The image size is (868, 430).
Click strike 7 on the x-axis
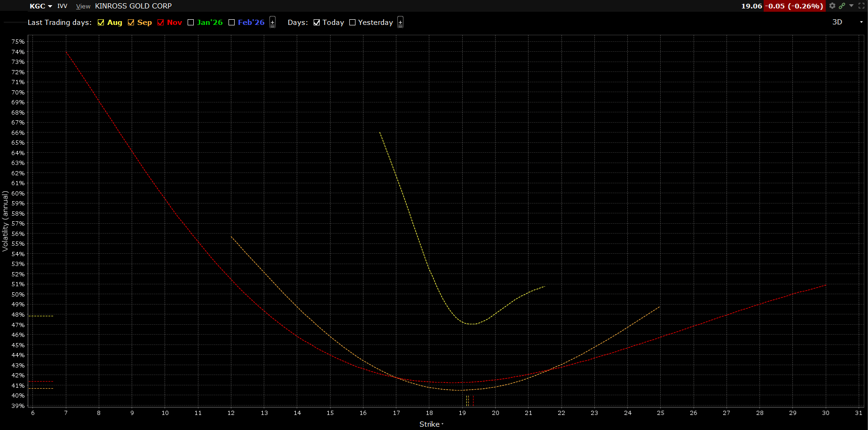pyautogui.click(x=66, y=413)
